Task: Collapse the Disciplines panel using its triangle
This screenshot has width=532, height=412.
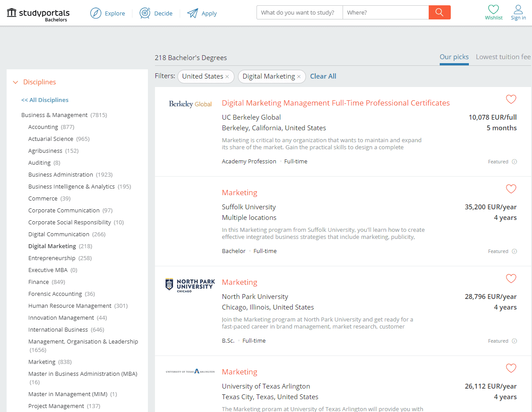Action: pos(16,82)
